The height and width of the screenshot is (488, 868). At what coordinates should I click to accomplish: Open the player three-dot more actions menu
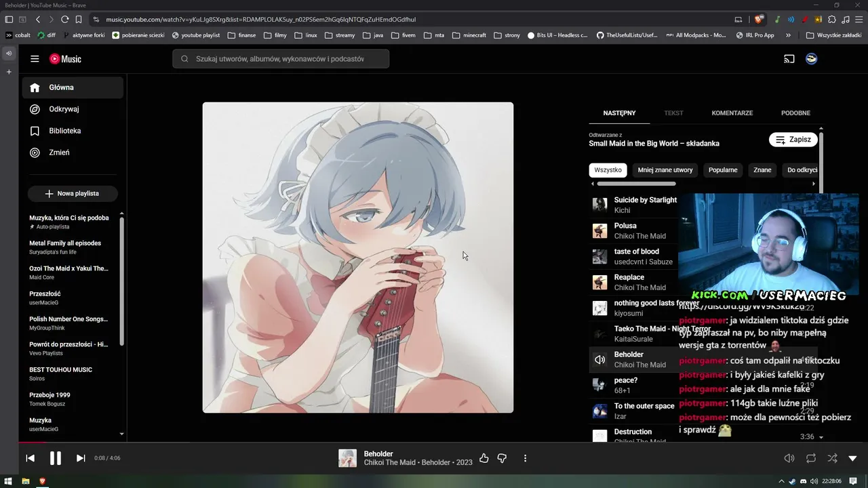pyautogui.click(x=525, y=458)
